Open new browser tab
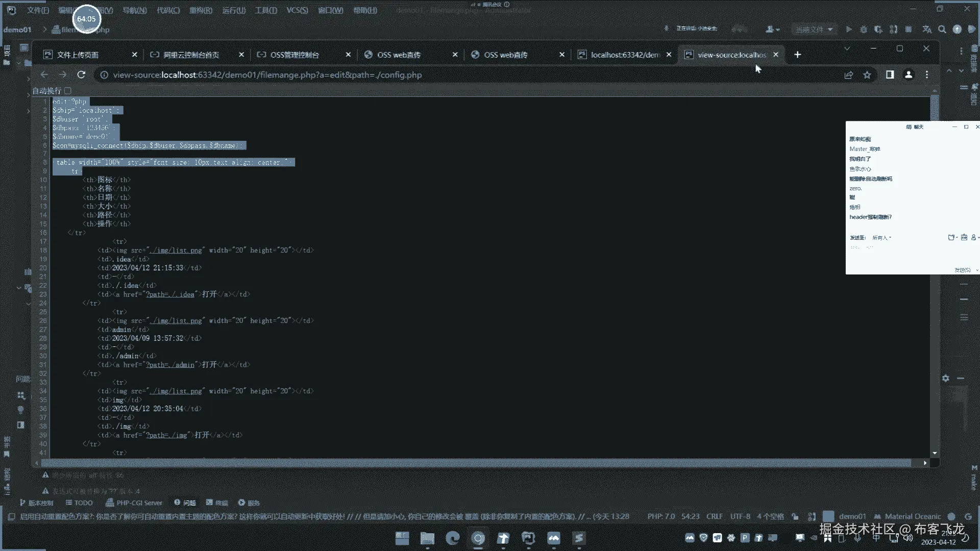Screen dimensions: 980x551 click(798, 55)
